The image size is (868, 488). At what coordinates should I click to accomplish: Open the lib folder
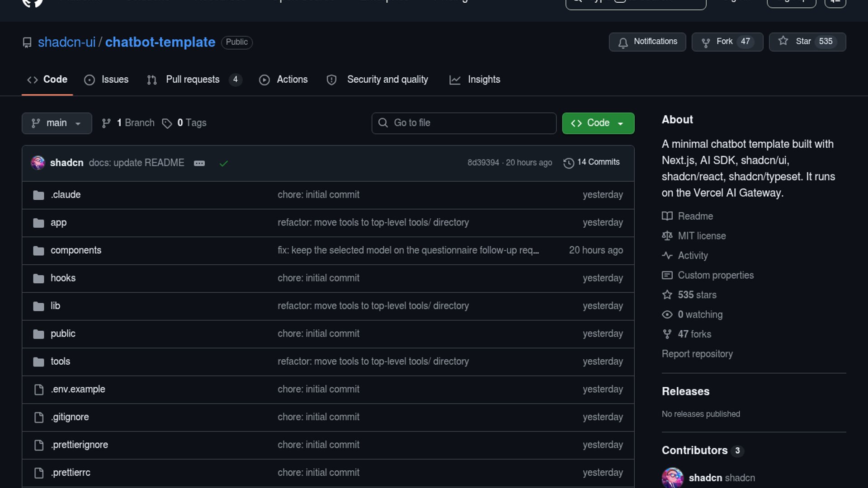55,306
